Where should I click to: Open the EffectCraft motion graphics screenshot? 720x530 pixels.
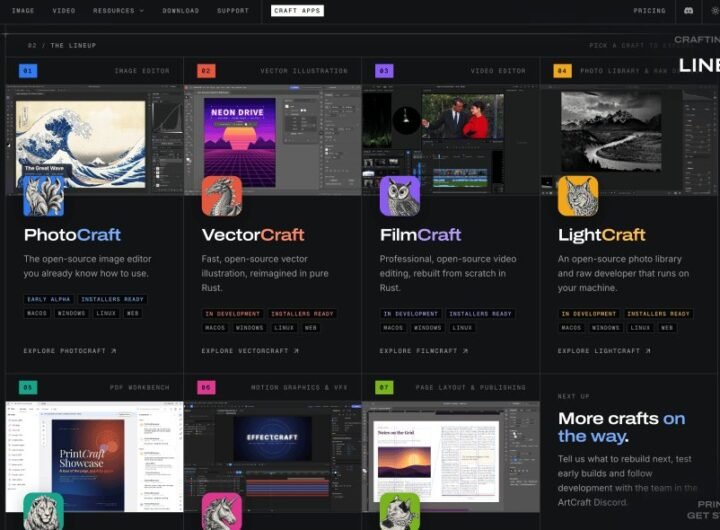pos(272,457)
